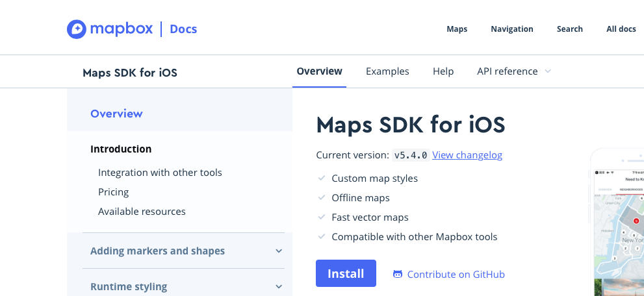Screen dimensions: 644x296
Task: Go to Pricing in sidebar
Action: tap(114, 192)
